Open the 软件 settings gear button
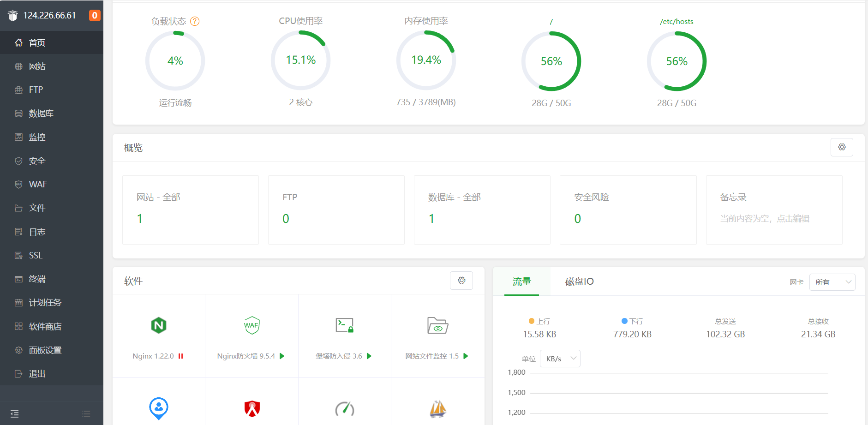This screenshot has height=425, width=868. 461,281
